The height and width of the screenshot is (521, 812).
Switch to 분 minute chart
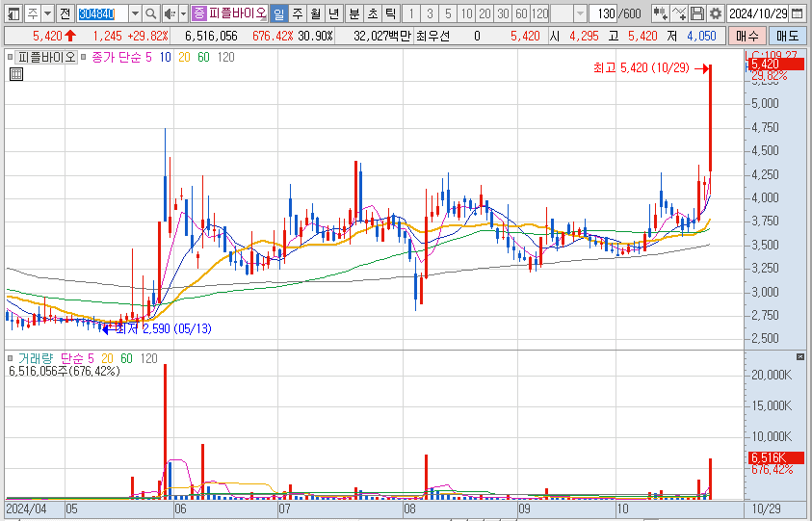tap(354, 13)
